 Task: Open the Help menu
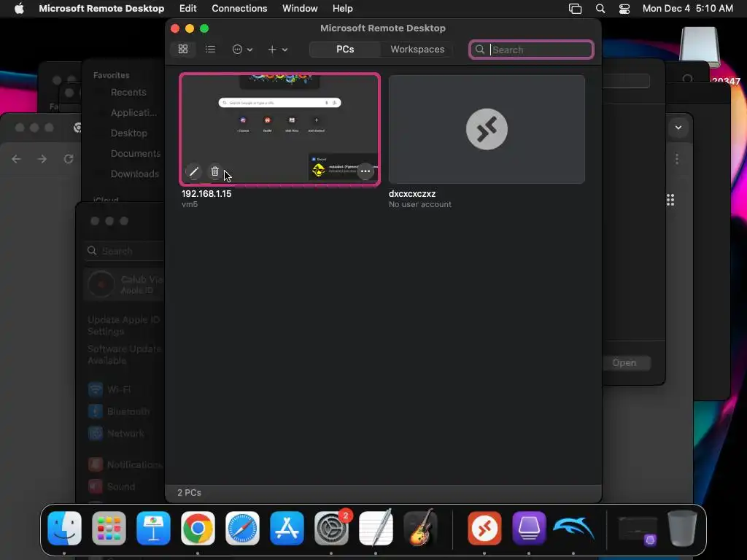point(343,8)
